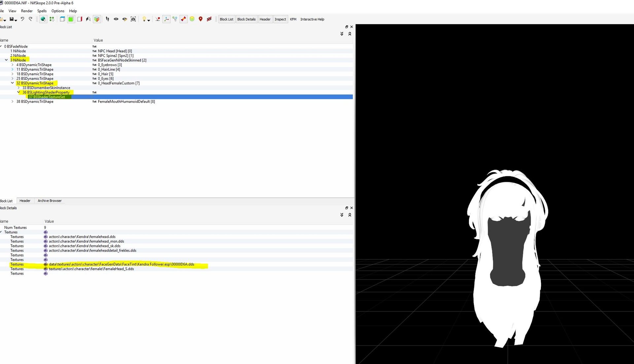
Task: Open the light bulb dropdown arrow
Action: tap(149, 20)
